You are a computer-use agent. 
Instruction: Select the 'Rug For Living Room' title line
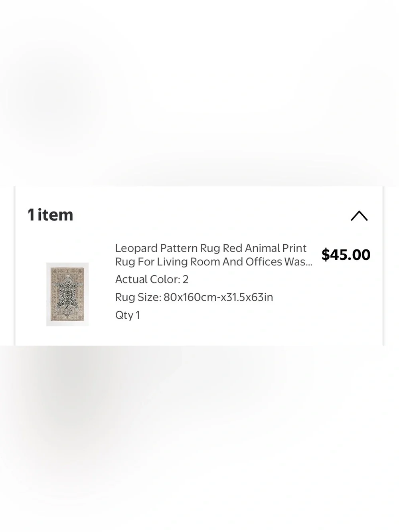(173, 262)
